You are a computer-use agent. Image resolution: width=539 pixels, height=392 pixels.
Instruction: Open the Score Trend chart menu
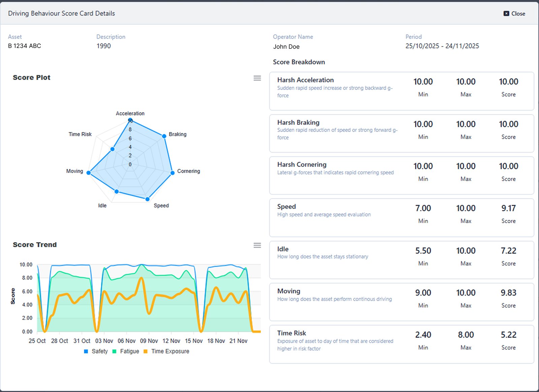(257, 245)
